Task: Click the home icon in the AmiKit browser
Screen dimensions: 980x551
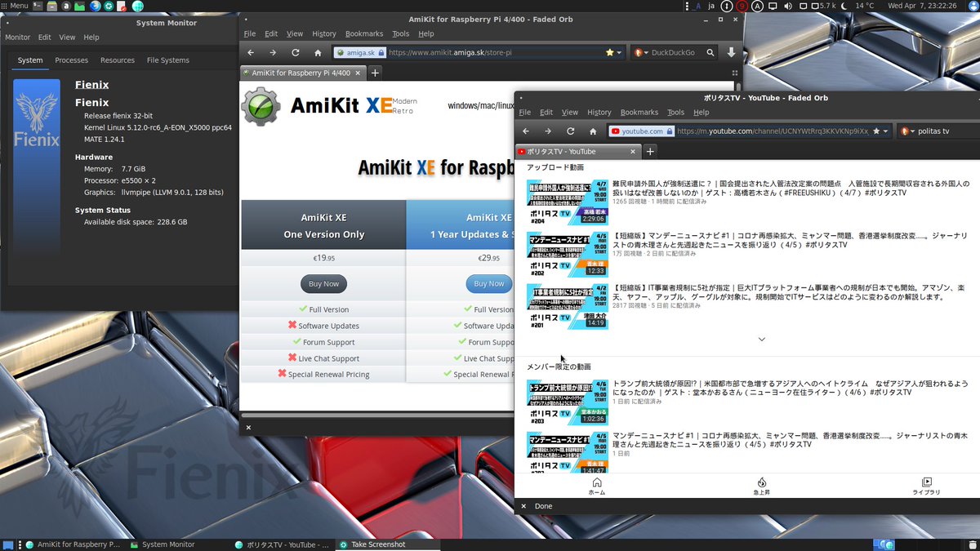Action: tap(318, 52)
